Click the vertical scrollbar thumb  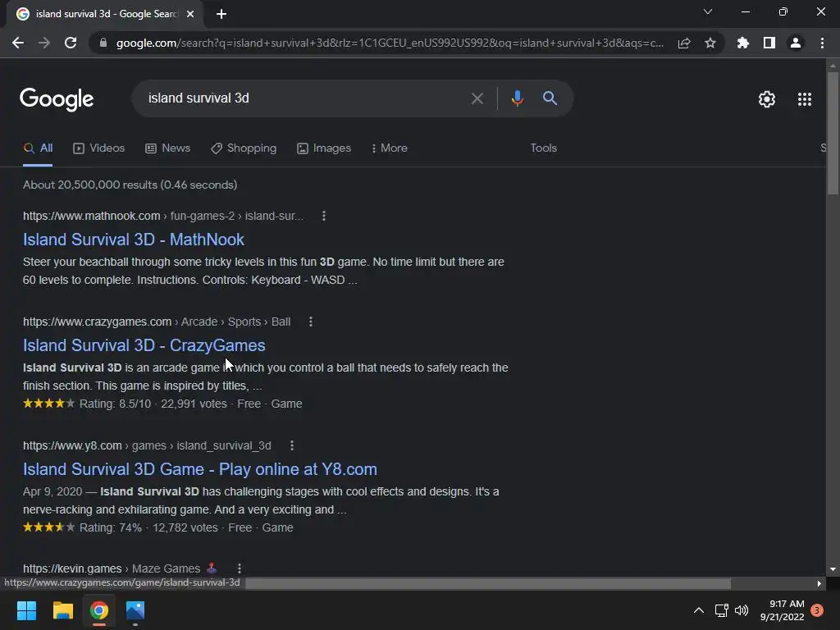click(x=833, y=133)
